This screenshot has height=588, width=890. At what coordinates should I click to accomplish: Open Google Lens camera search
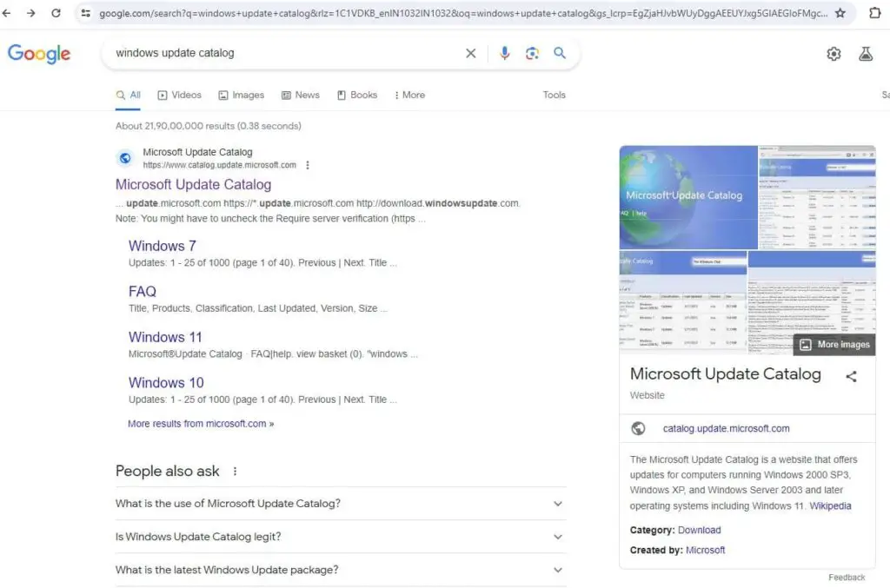[x=532, y=53]
